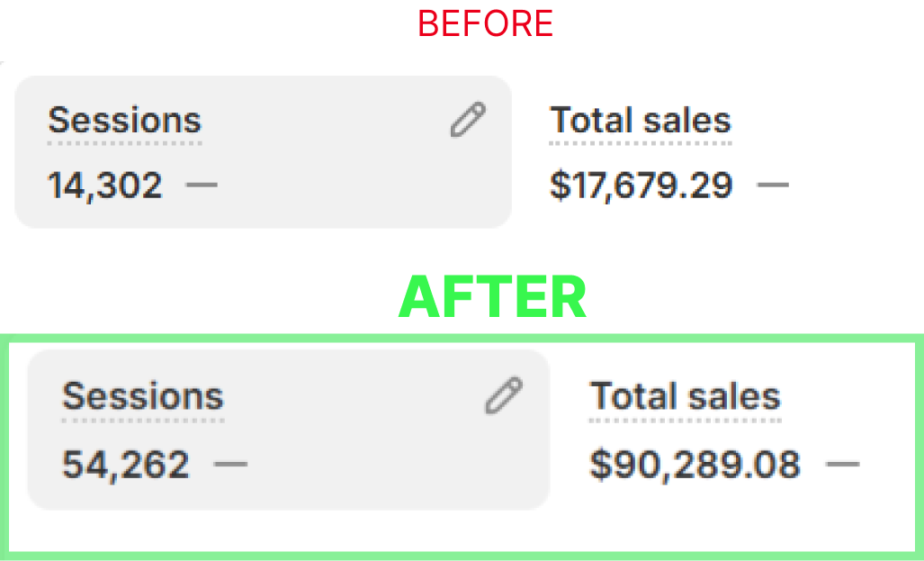Click the dash indicator next to 14,302
Image resolution: width=924 pixels, height=561 pixels.
(202, 185)
